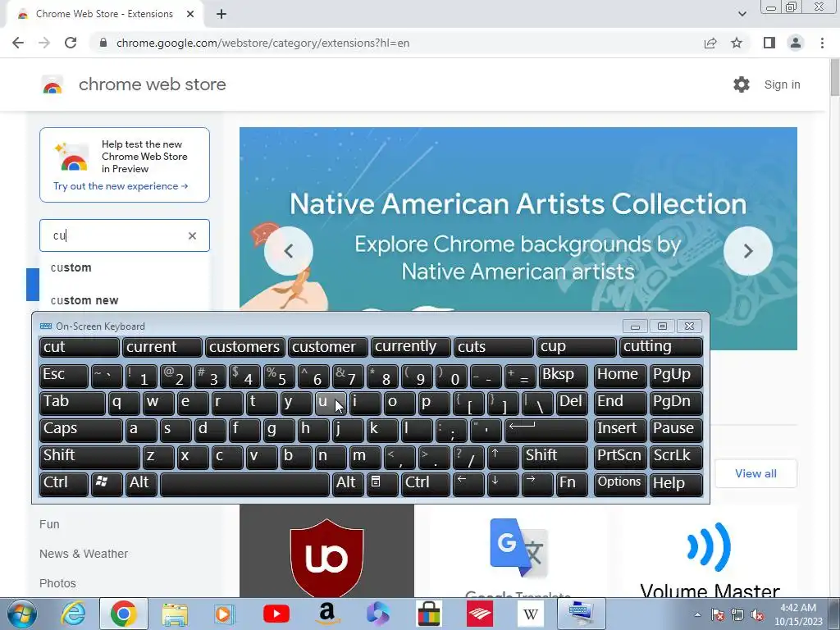
Task: Click Options key on on-screen keyboard
Action: pyautogui.click(x=620, y=484)
